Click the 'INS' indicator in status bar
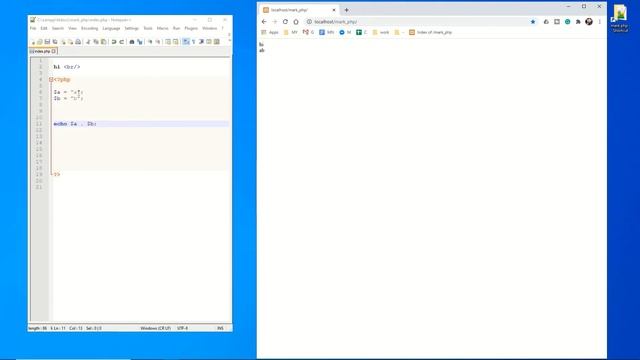 click(220, 328)
